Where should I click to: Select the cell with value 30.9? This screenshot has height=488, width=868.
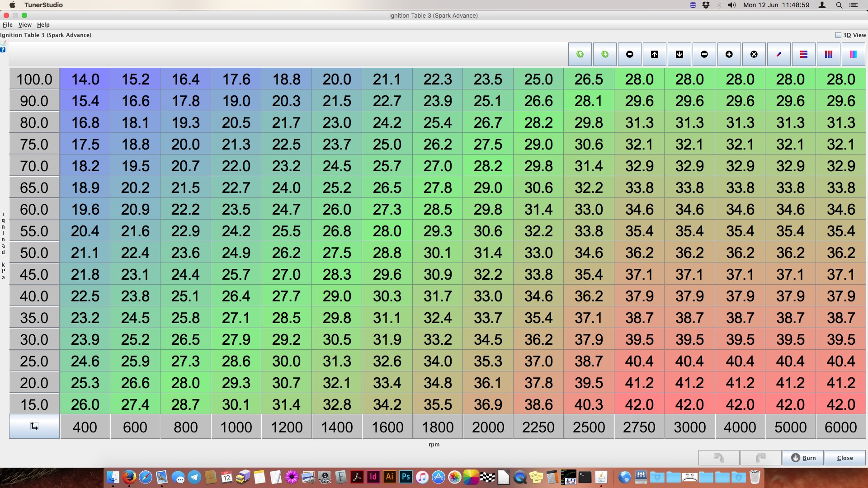coord(438,274)
